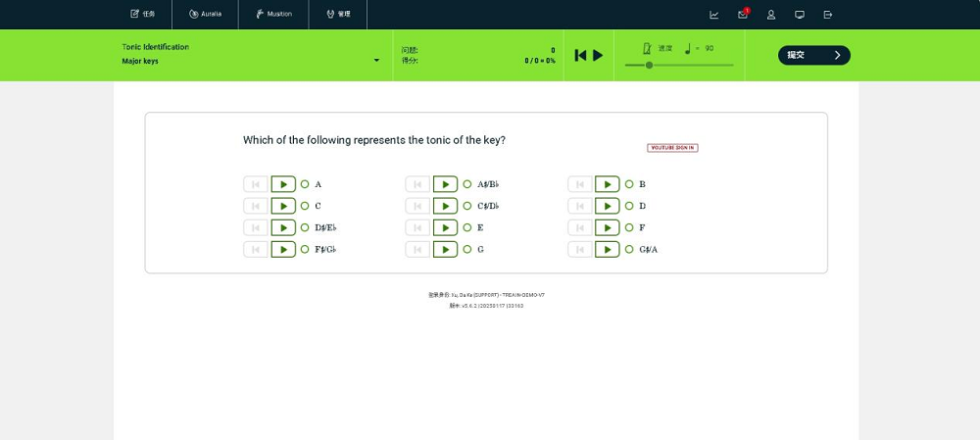Viewport: 980px width, 440px height.
Task: Click the metronome icon next to the tempo
Action: coord(648,48)
